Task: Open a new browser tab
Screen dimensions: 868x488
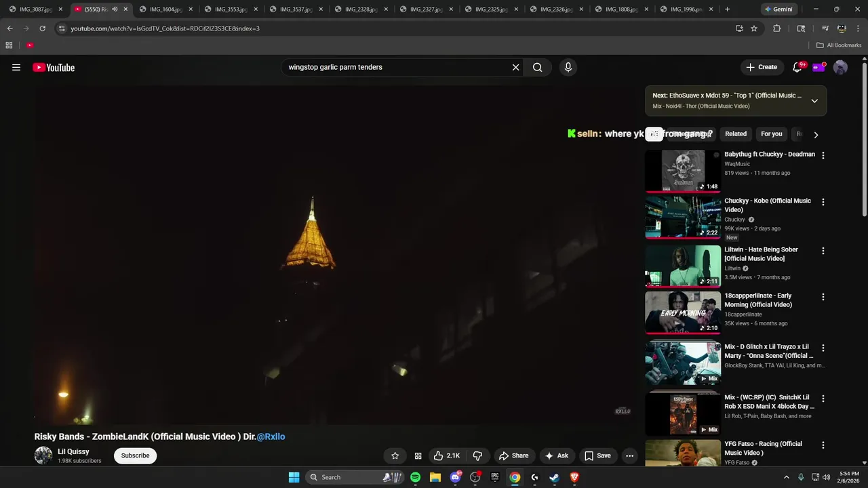Action: pyautogui.click(x=727, y=9)
